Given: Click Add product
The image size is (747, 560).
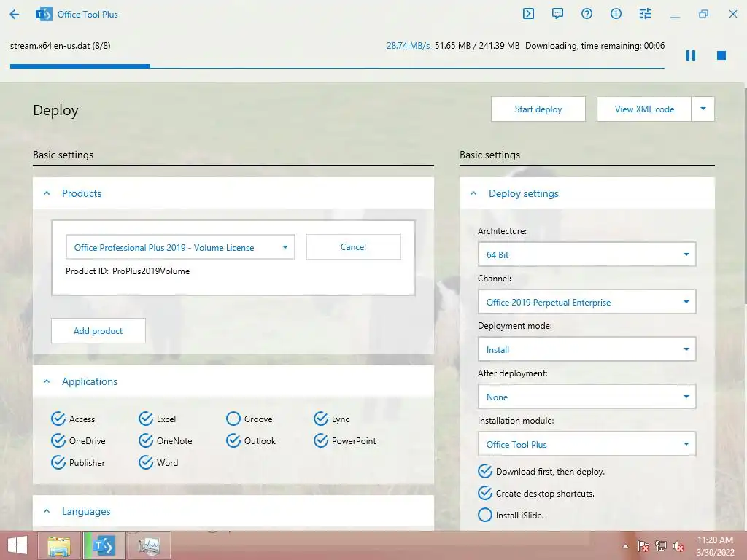Looking at the screenshot, I should click(x=98, y=330).
